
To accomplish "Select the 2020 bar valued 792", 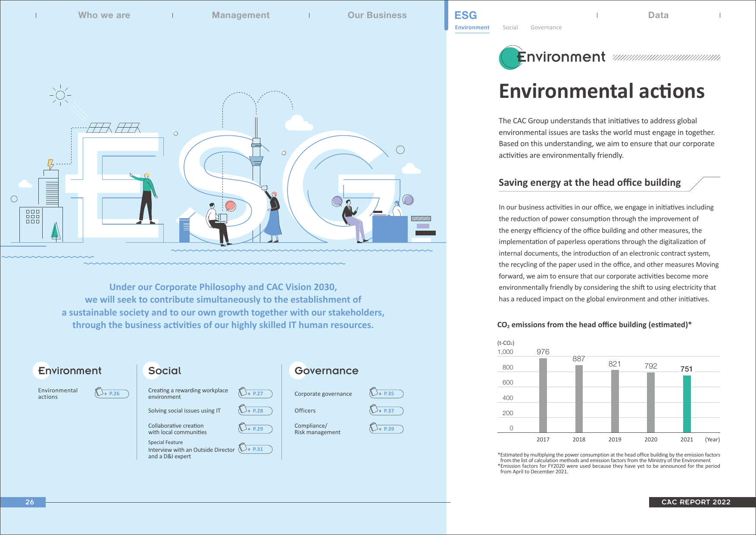I will pyautogui.click(x=651, y=402).
